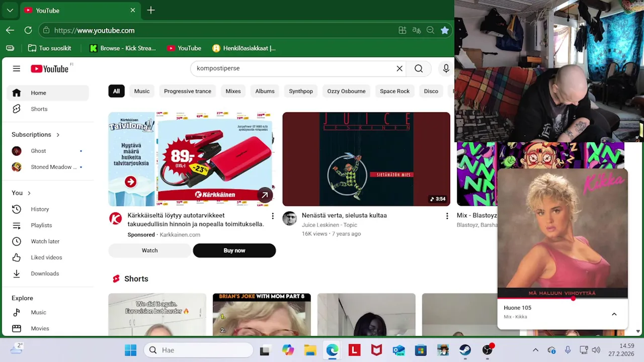Open the Ghost subscription channel

point(48,151)
